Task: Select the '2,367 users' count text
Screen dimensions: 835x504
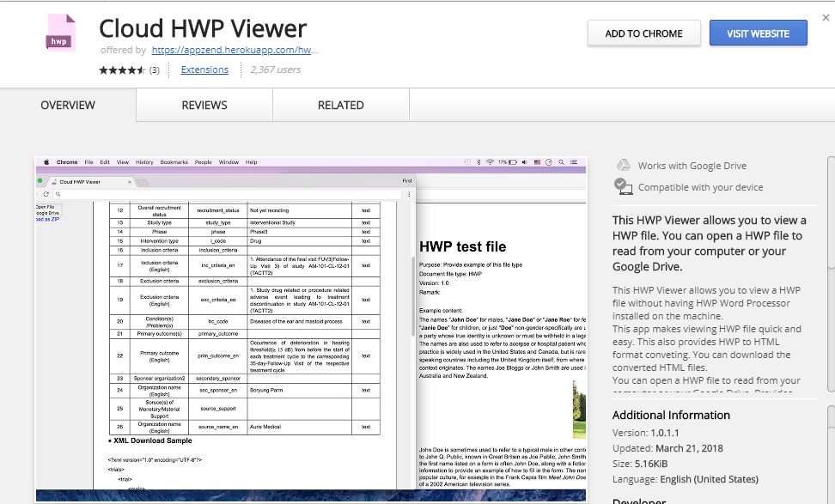Action: tap(275, 70)
